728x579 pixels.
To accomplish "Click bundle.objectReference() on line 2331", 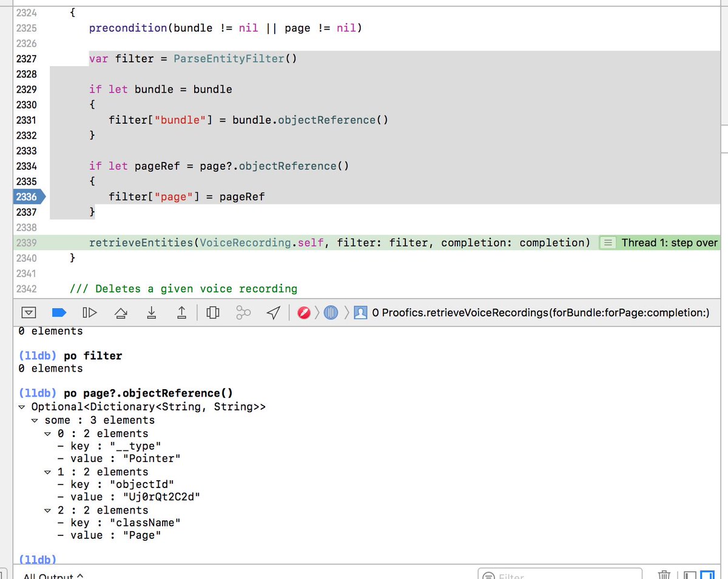I will [x=310, y=120].
